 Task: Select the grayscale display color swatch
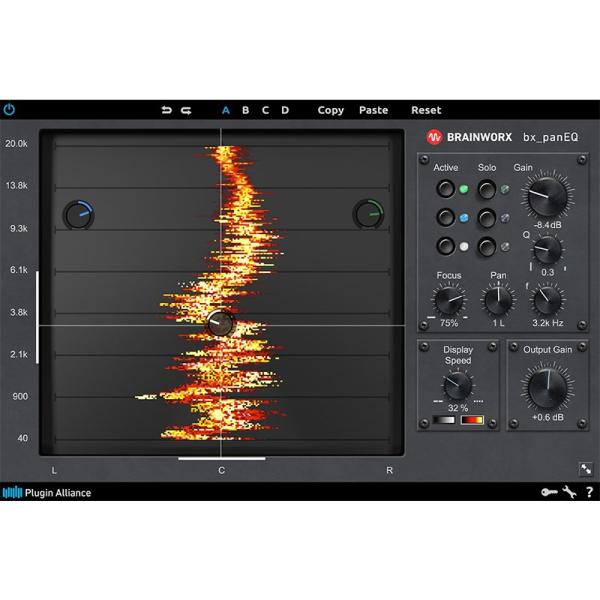(444, 420)
